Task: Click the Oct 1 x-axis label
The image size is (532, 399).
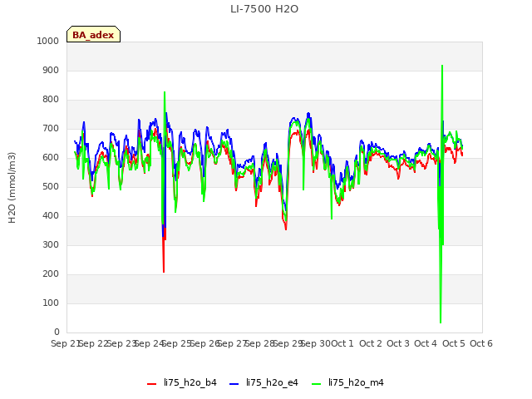Action: [342, 343]
